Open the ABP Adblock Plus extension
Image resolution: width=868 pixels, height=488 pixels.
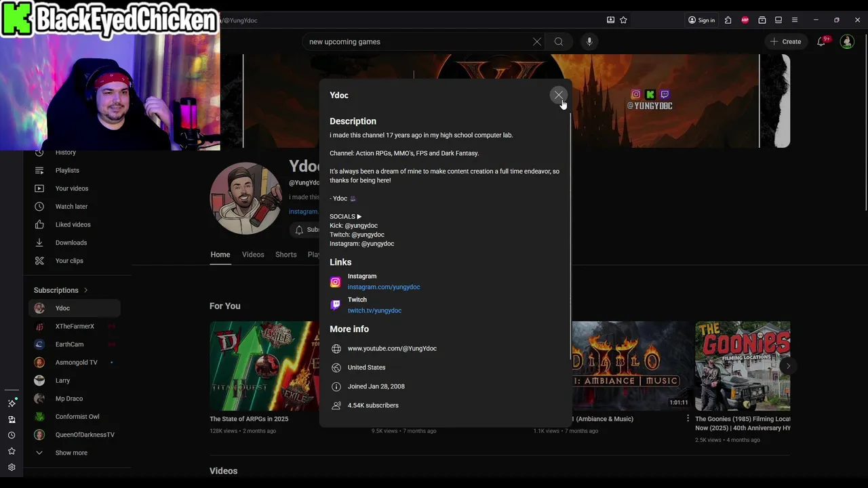pos(745,20)
